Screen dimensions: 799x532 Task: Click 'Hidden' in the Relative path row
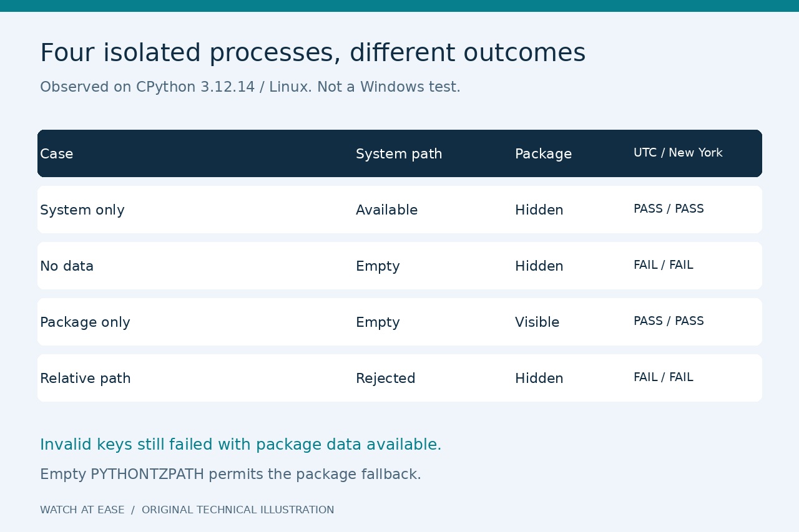click(x=539, y=379)
